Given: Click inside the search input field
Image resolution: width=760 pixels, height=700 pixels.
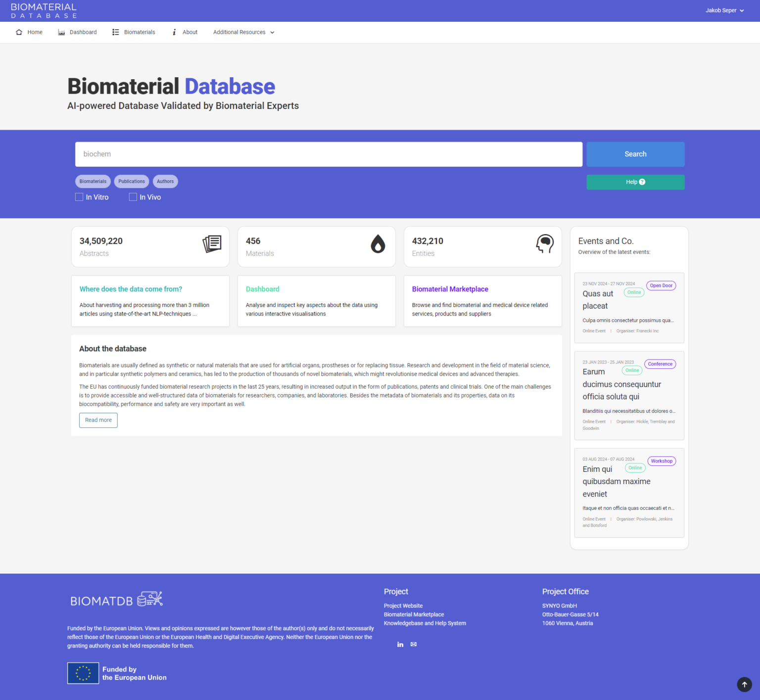Looking at the screenshot, I should [329, 154].
